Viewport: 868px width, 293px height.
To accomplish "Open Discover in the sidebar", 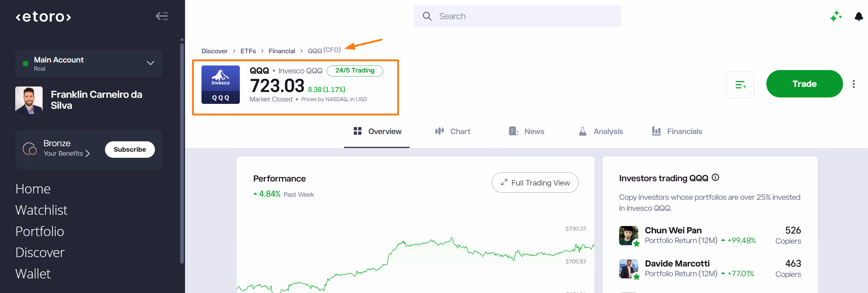I will [40, 252].
